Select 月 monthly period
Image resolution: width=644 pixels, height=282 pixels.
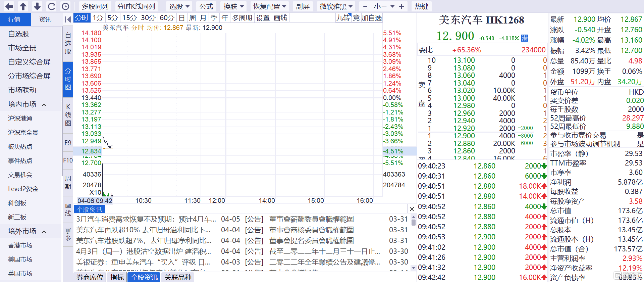pyautogui.click(x=203, y=18)
